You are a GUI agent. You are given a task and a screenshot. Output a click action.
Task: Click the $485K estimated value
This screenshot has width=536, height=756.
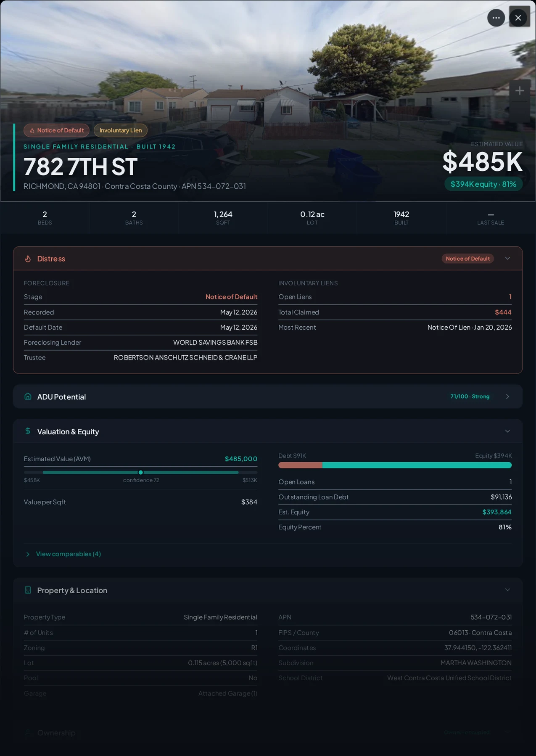pos(483,161)
